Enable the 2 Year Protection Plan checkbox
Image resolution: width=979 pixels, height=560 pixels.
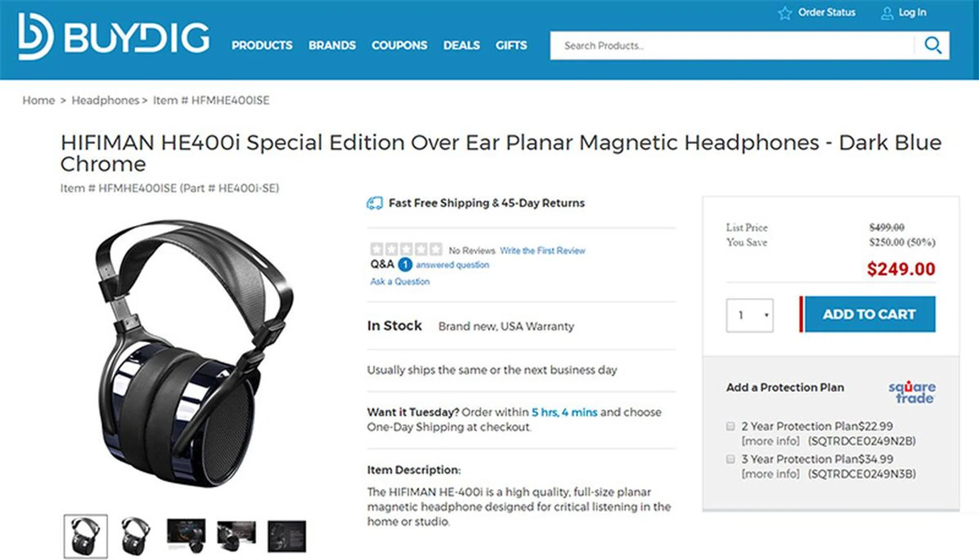click(731, 426)
